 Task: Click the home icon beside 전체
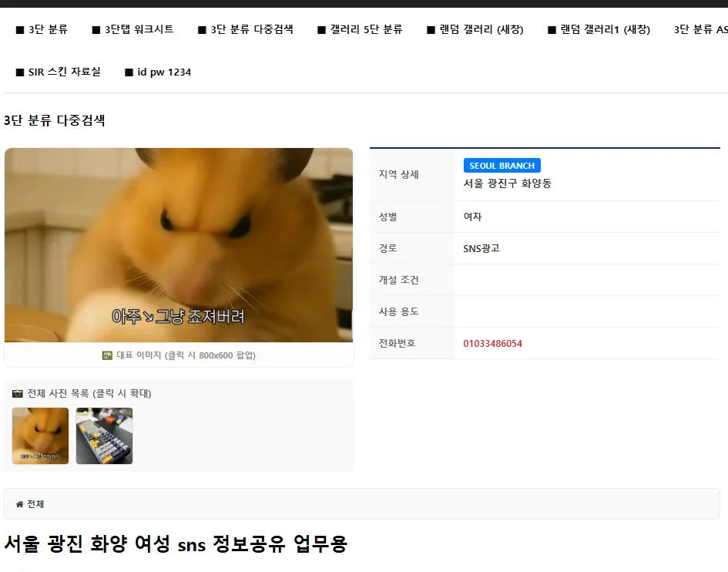point(19,504)
